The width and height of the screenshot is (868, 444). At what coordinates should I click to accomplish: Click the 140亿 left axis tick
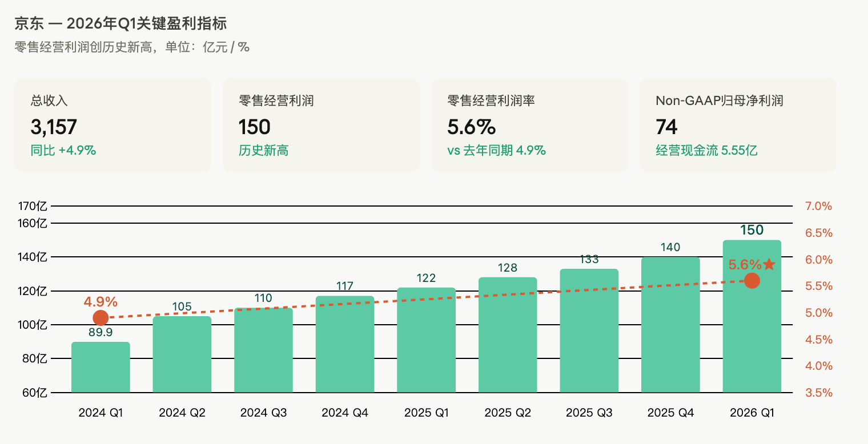(33, 257)
